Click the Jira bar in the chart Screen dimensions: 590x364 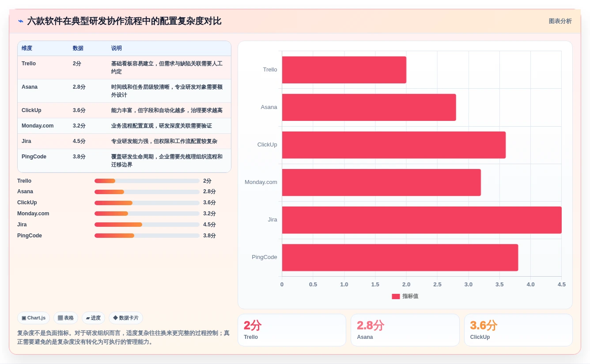pyautogui.click(x=422, y=220)
